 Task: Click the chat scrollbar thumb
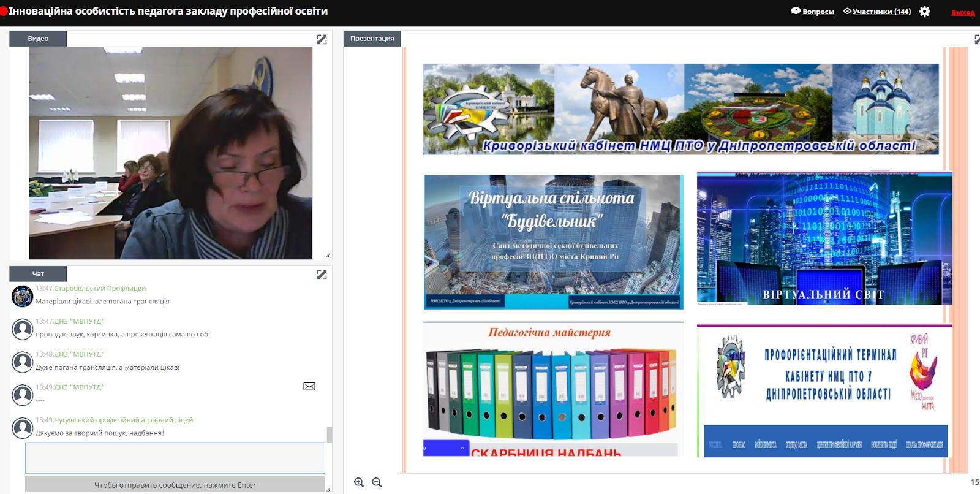pyautogui.click(x=330, y=435)
